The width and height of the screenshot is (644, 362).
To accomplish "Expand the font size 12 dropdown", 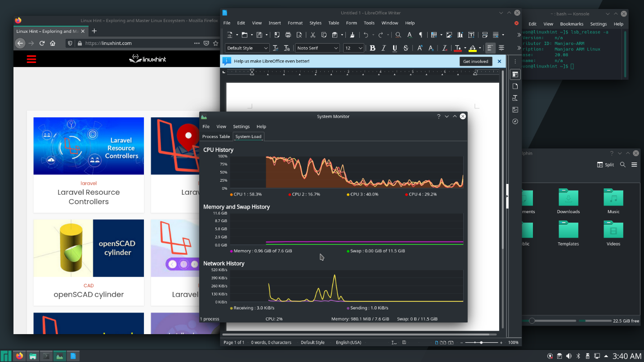I will tap(360, 48).
